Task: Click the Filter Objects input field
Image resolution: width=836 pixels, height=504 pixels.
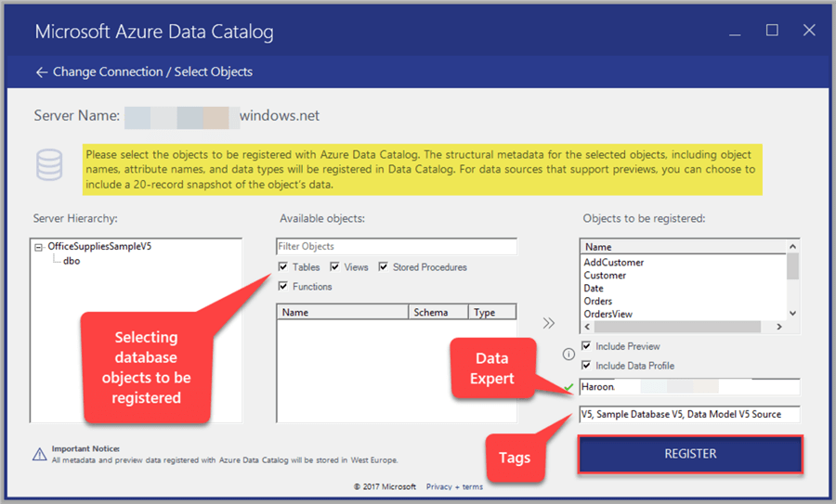Action: (397, 246)
